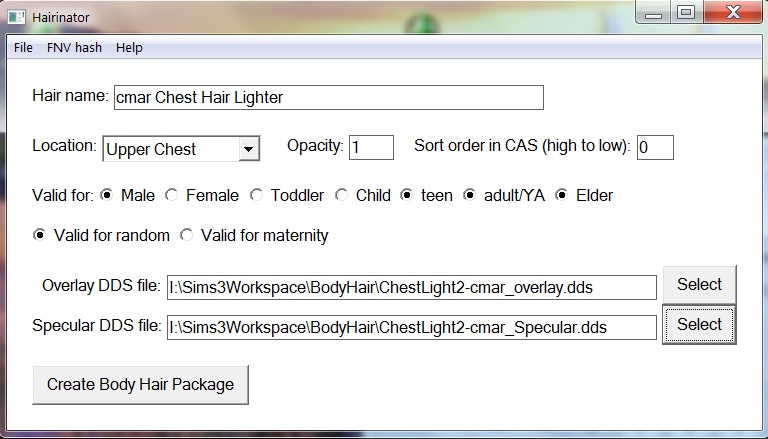The height and width of the screenshot is (439, 768).
Task: Click the Opacity input box
Action: [371, 147]
